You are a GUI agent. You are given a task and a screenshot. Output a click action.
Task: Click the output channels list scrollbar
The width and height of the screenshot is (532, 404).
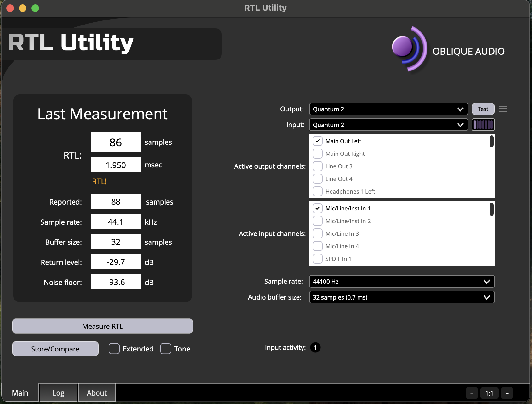[x=491, y=141]
